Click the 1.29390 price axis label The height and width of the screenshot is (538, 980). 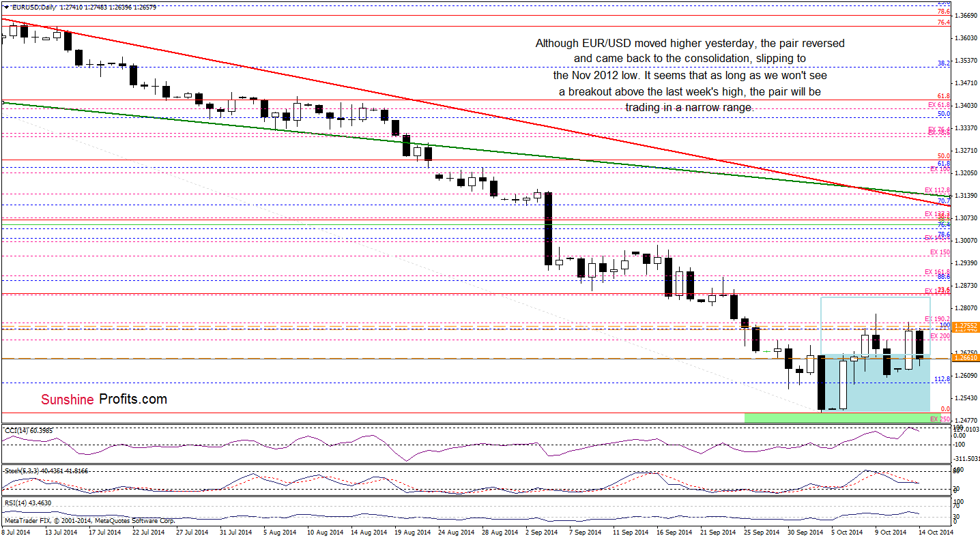coord(966,263)
